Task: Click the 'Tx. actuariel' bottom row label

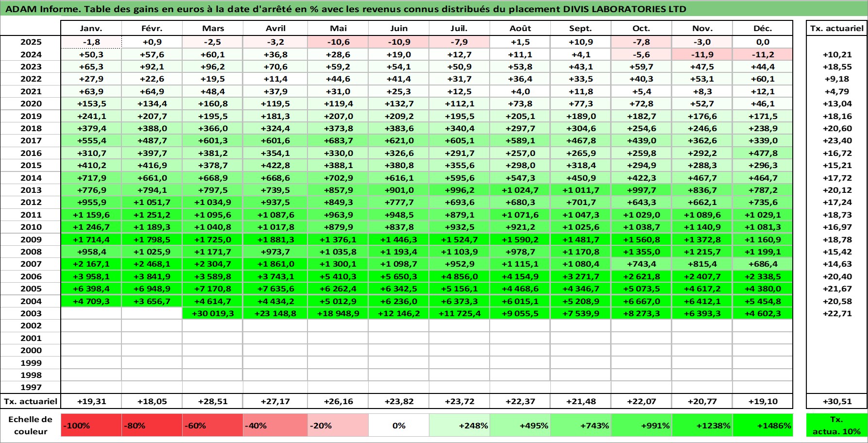Action: pos(31,401)
